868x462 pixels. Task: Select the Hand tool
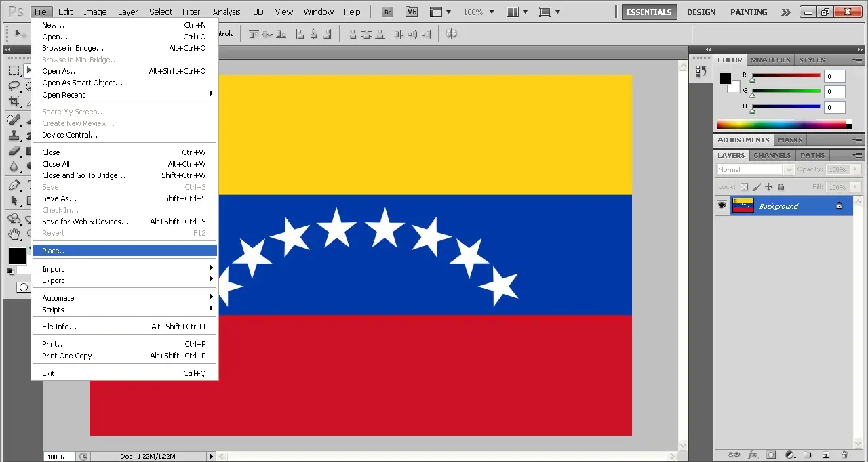point(14,234)
